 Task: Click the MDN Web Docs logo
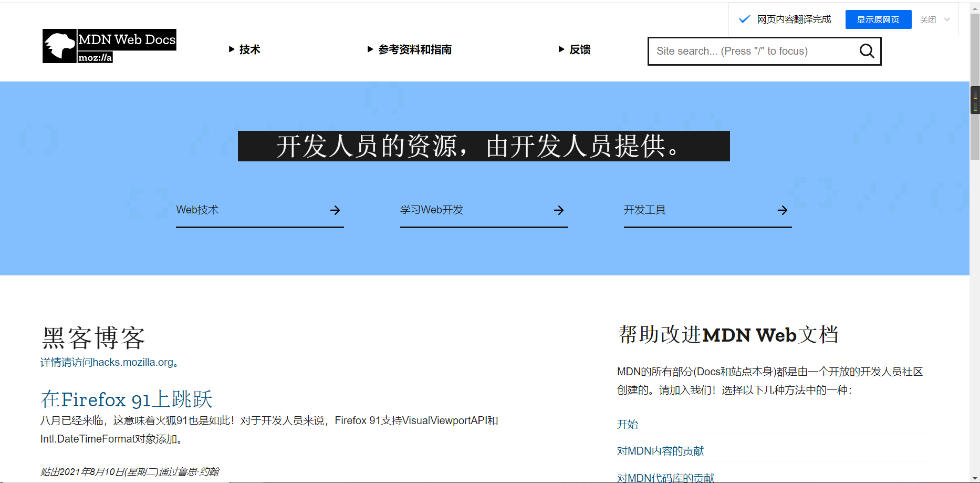(x=109, y=46)
